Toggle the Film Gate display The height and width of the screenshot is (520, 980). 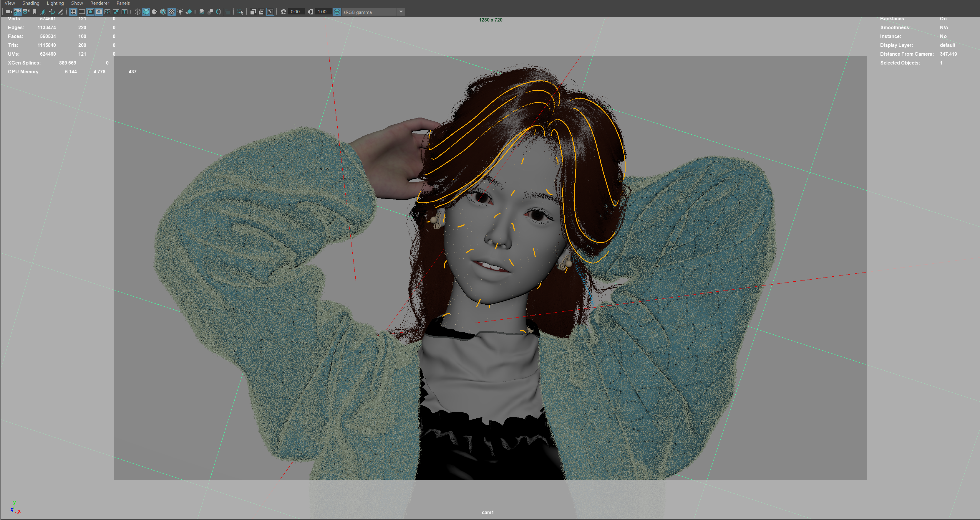tap(82, 12)
